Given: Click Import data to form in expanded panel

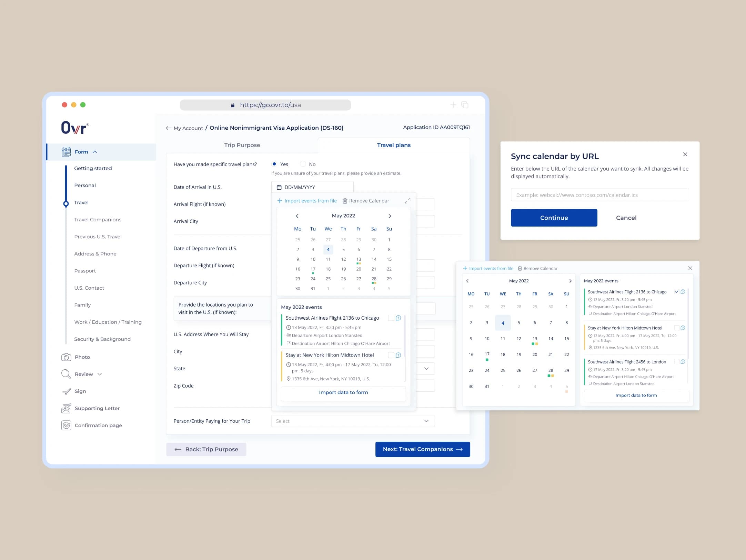Looking at the screenshot, I should click(636, 396).
